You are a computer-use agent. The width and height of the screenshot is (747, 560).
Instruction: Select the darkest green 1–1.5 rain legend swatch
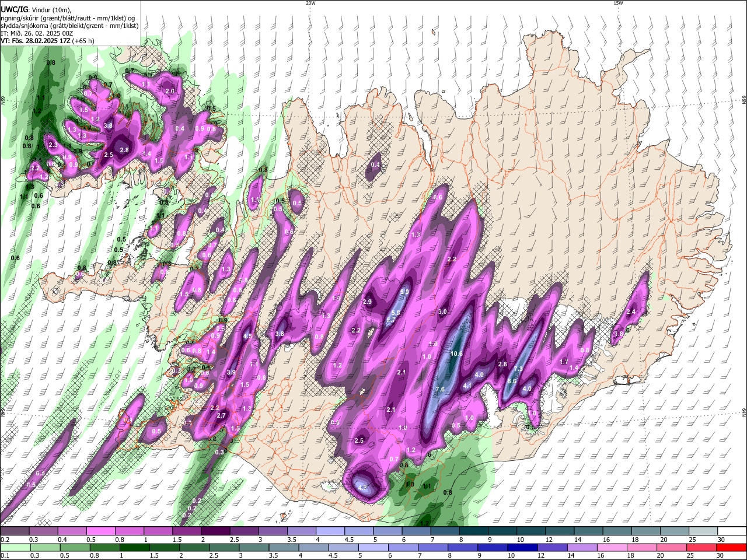[x=134, y=547]
